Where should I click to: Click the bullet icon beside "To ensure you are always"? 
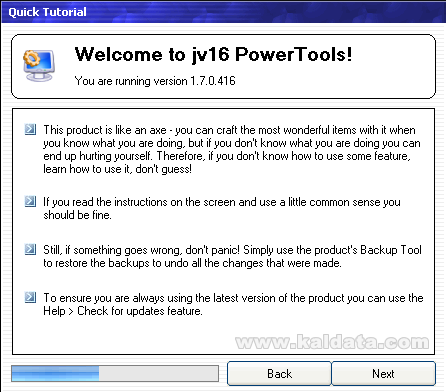click(x=30, y=297)
